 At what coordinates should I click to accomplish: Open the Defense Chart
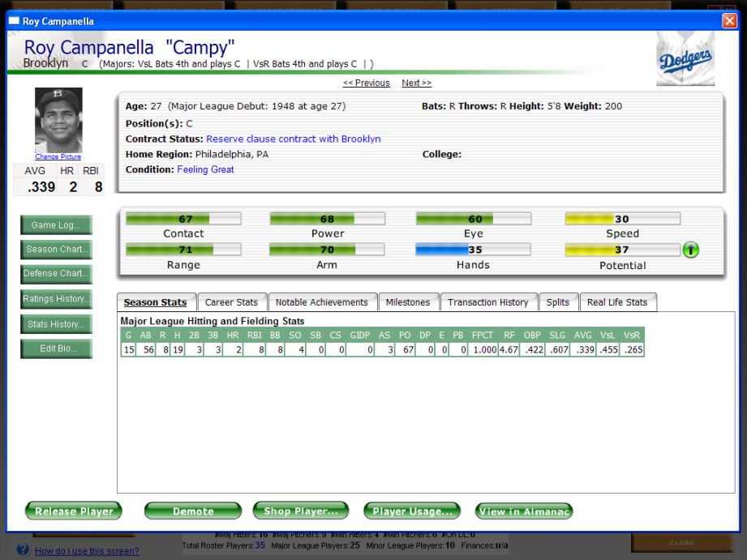click(56, 274)
